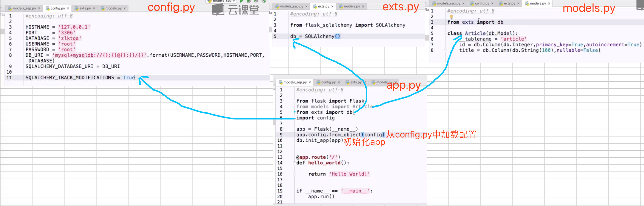Open config.py tab in top-right models editor
644x206 pixels.
point(482,3)
